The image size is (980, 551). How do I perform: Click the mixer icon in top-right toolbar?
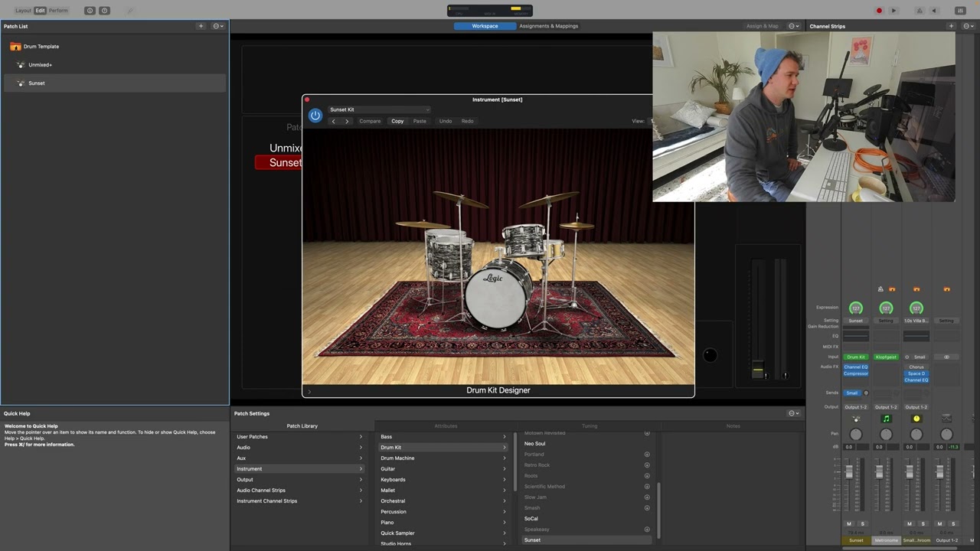tap(960, 11)
